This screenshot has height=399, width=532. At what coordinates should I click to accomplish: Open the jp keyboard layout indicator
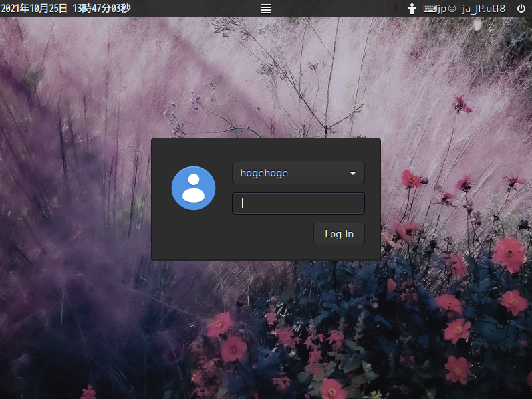440,9
